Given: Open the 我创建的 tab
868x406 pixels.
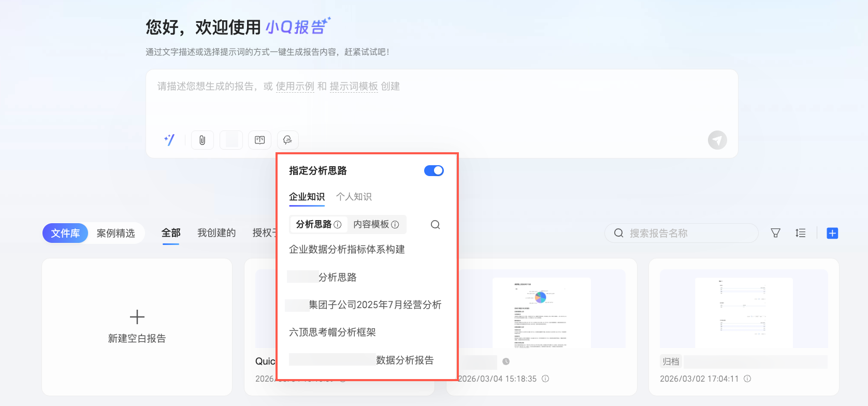Looking at the screenshot, I should 216,233.
